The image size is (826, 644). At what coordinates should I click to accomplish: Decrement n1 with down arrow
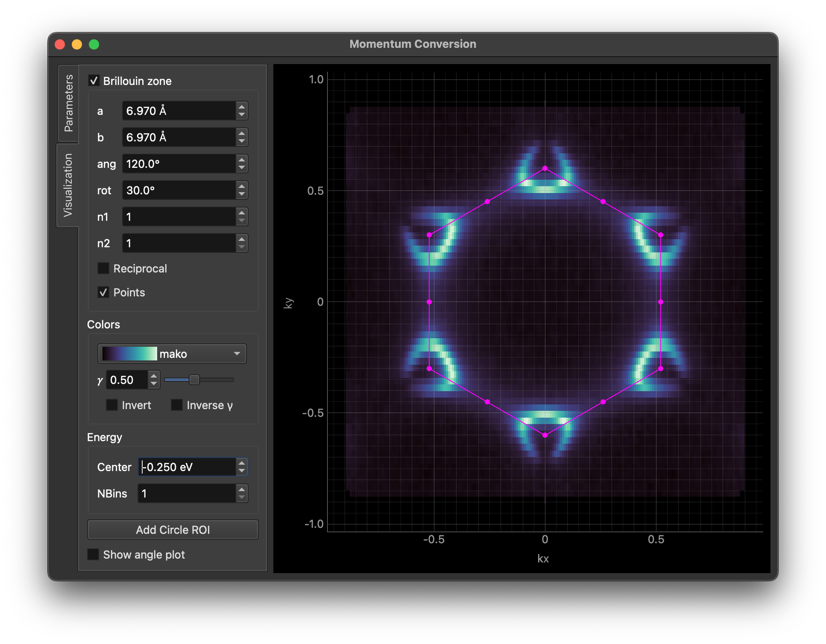[x=242, y=221]
